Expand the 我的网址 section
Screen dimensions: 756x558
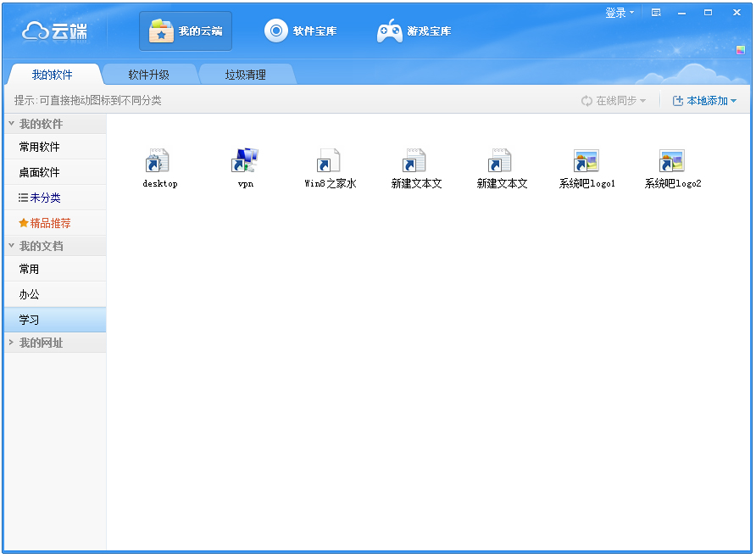[x=11, y=343]
